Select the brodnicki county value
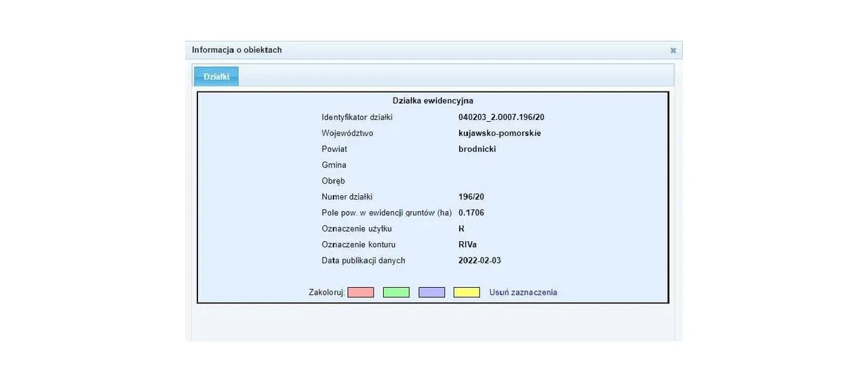The image size is (868, 382). [477, 149]
